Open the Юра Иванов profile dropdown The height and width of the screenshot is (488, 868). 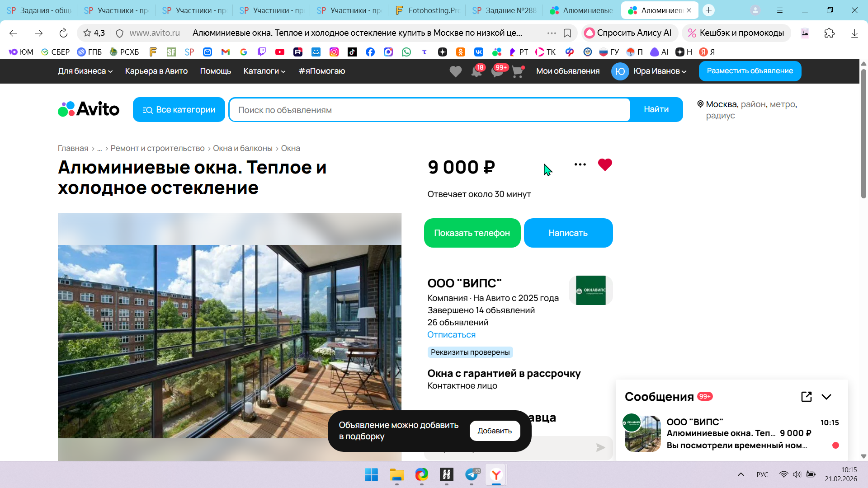(659, 71)
